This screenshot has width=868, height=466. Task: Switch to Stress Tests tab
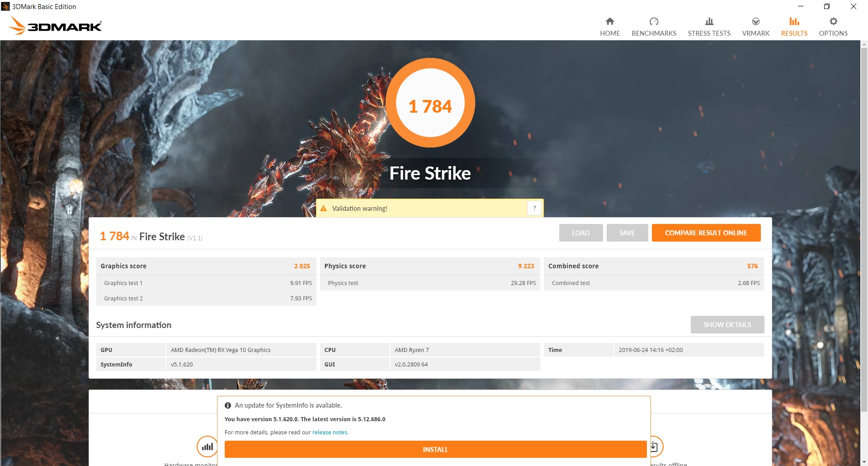coord(709,27)
